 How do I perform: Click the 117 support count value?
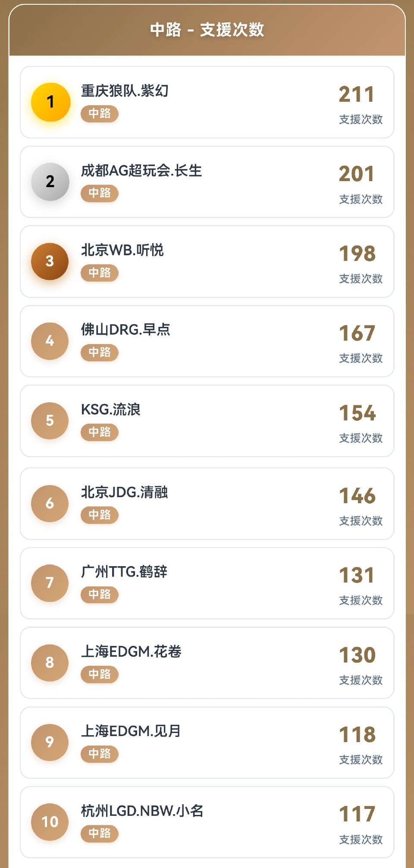pos(357,814)
